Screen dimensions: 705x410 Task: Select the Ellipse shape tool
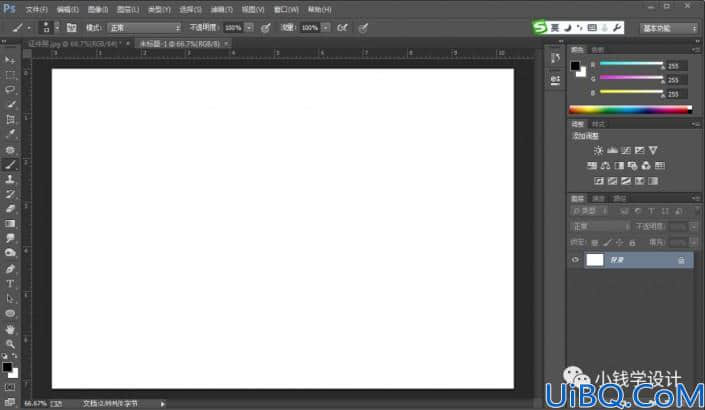[10, 313]
